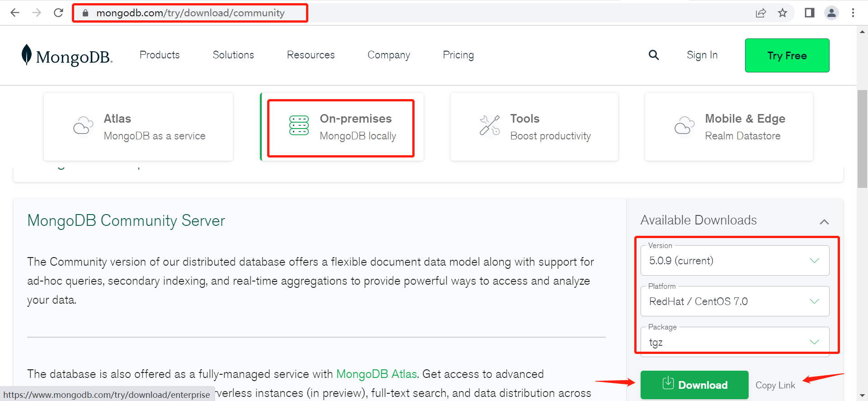This screenshot has height=401, width=868.
Task: Click the Available Downloads heading text
Action: (x=698, y=220)
